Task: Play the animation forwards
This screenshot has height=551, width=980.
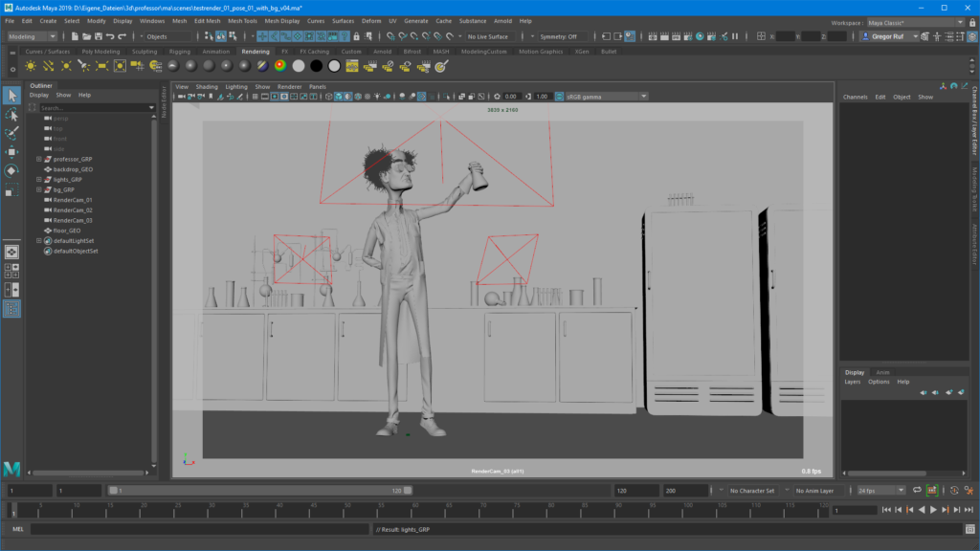Action: pyautogui.click(x=933, y=511)
